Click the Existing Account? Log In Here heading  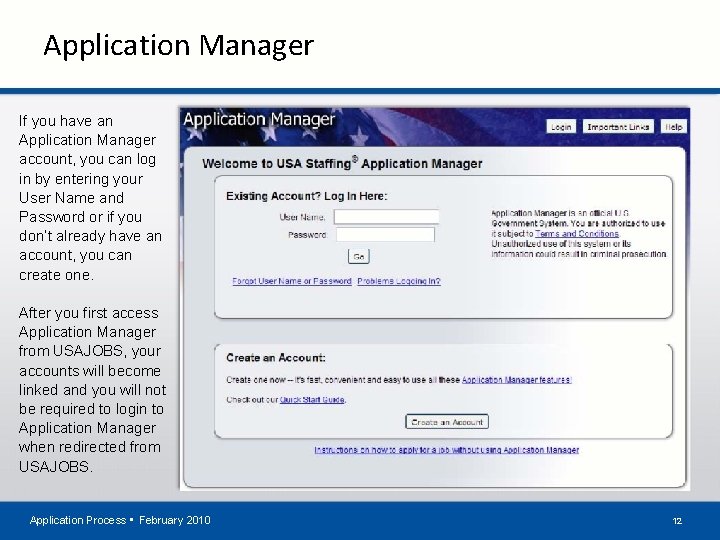307,197
